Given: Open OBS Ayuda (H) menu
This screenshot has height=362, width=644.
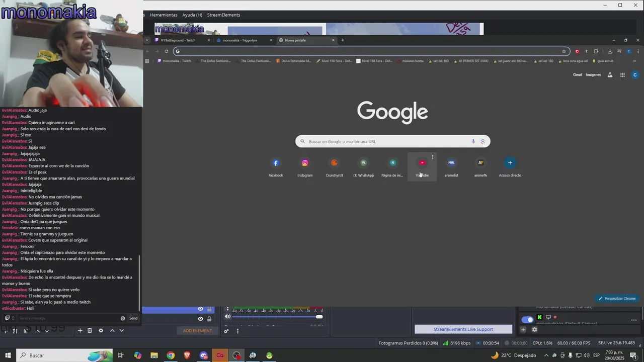Looking at the screenshot, I should pyautogui.click(x=192, y=15).
